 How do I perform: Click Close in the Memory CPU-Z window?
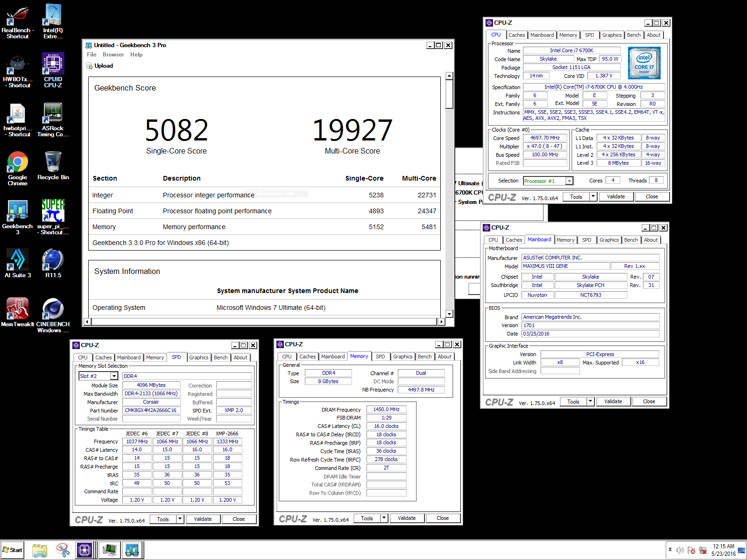[x=443, y=518]
